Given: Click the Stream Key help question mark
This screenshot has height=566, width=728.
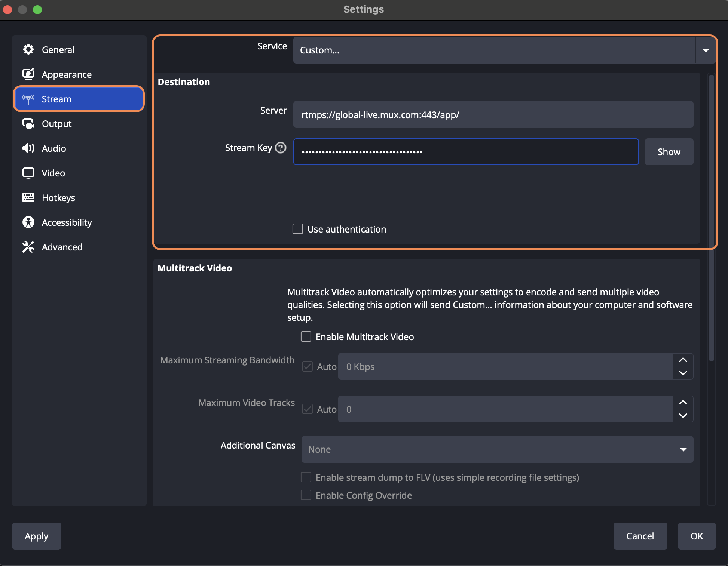Looking at the screenshot, I should [281, 148].
